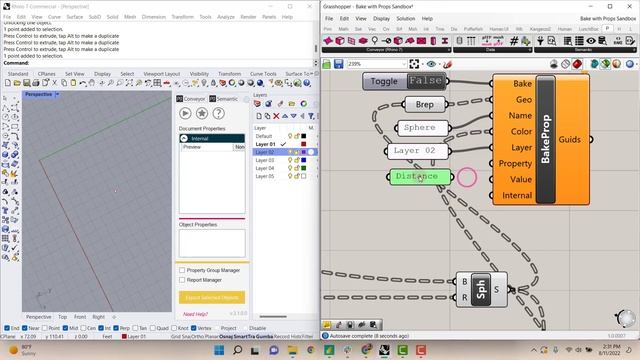Image resolution: width=640 pixels, height=360 pixels.
Task: Toggle the Perp osnap checkbox
Action: (x=116, y=328)
